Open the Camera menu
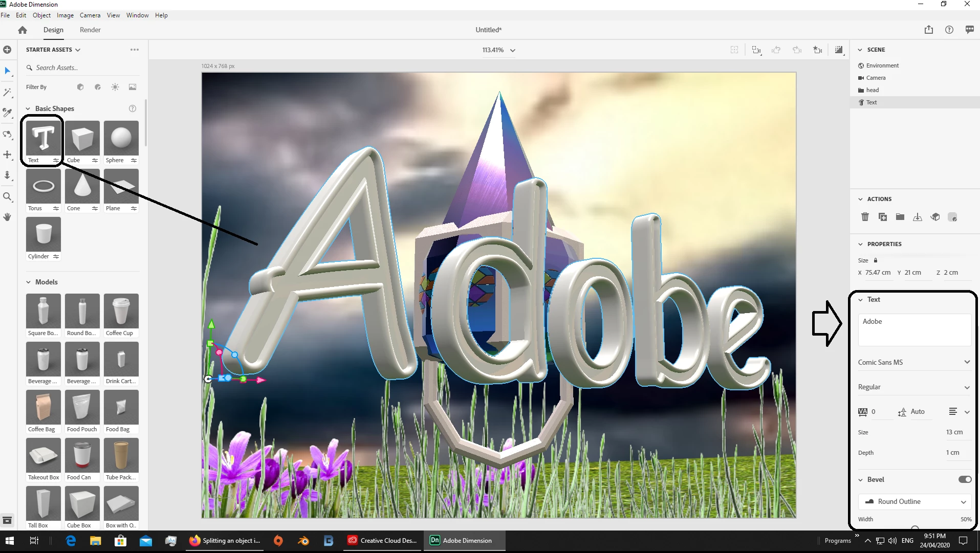The width and height of the screenshot is (980, 553). (90, 15)
